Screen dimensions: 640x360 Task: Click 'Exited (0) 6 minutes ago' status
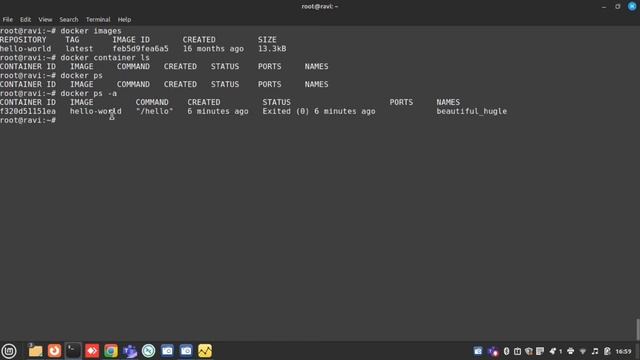(319, 111)
